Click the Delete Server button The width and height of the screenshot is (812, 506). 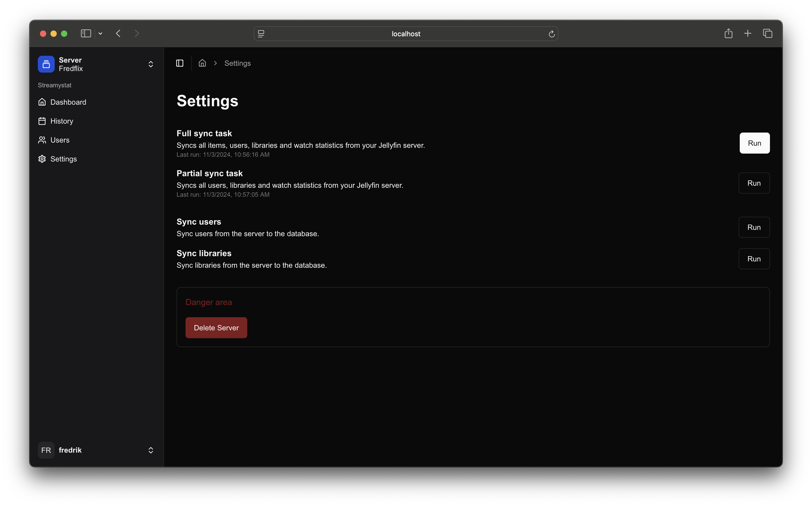[216, 328]
